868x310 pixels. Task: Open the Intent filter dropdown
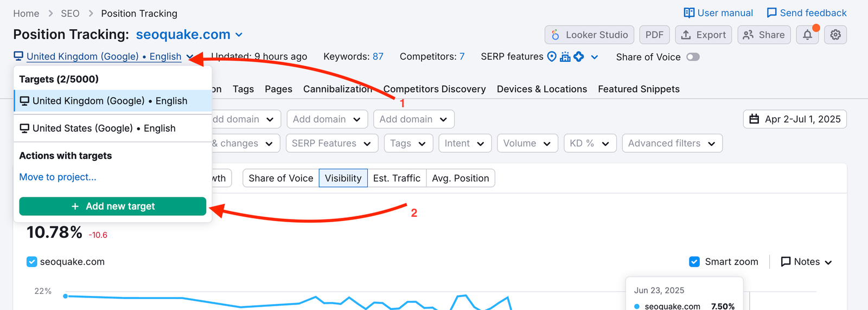pos(465,144)
